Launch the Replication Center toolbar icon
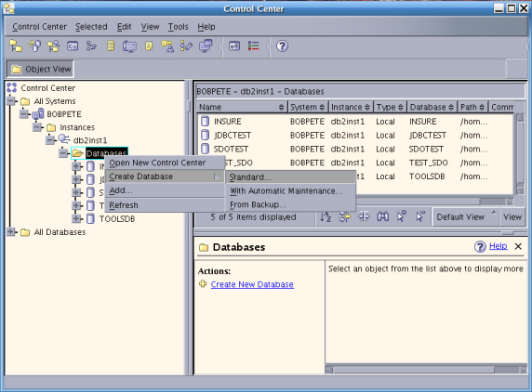 34,46
